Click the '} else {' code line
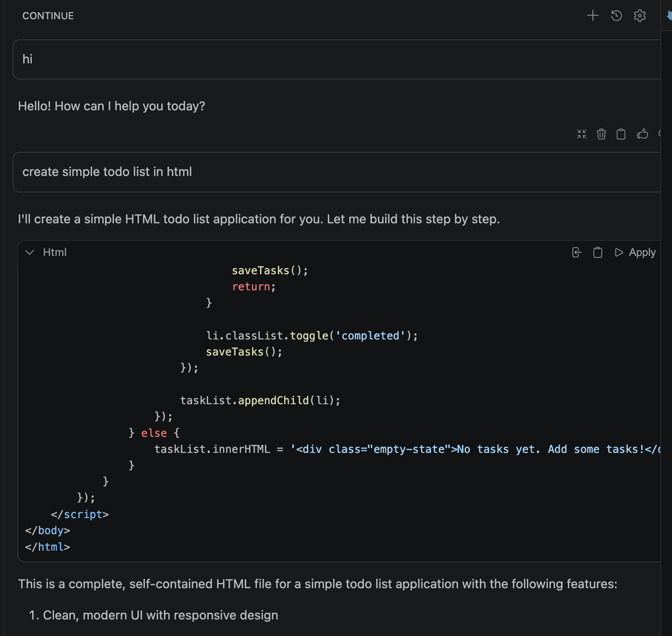This screenshot has height=636, width=672. pos(154,433)
